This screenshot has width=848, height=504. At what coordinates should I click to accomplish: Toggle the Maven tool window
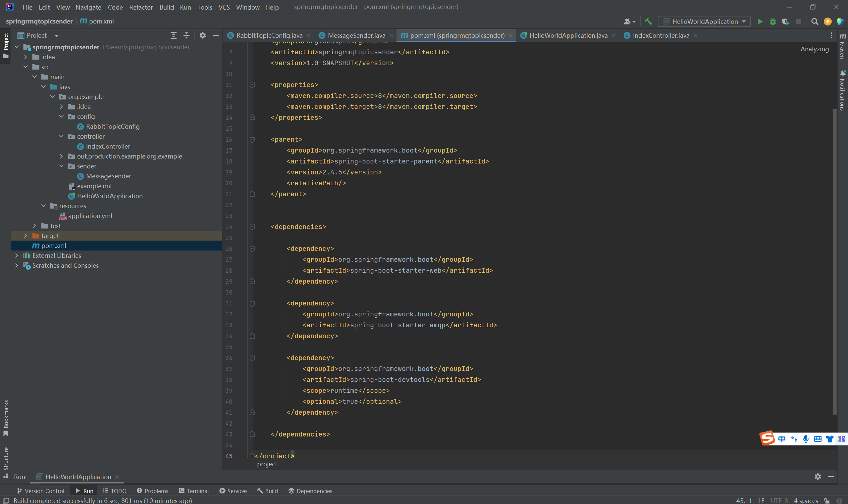(843, 46)
